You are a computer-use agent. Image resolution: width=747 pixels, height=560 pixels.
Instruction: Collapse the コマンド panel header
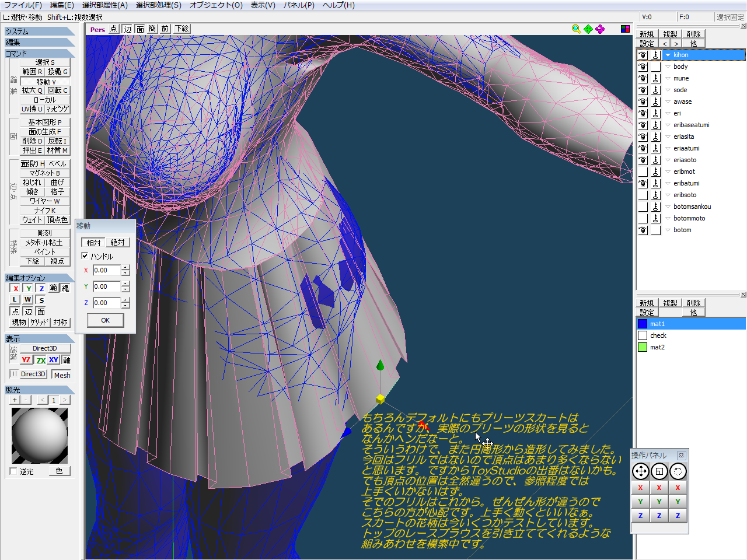pos(40,54)
